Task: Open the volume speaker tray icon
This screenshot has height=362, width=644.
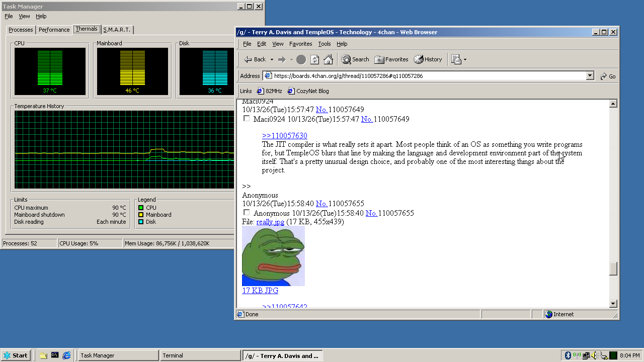Action: (595, 355)
